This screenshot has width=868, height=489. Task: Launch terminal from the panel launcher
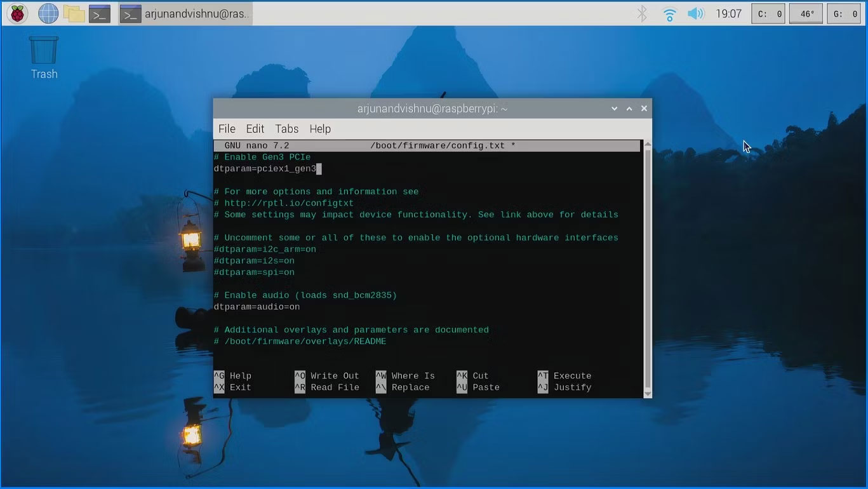coord(100,13)
